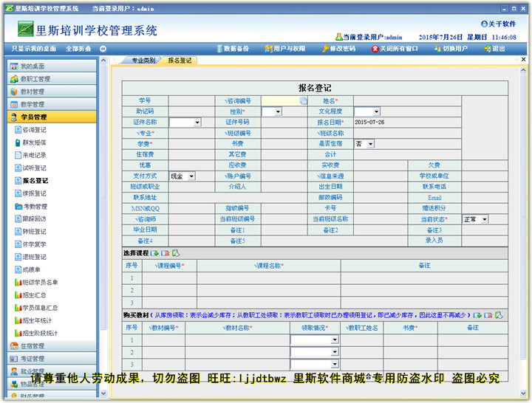
Task: Open 招生汇总 report
Action: pos(30,295)
